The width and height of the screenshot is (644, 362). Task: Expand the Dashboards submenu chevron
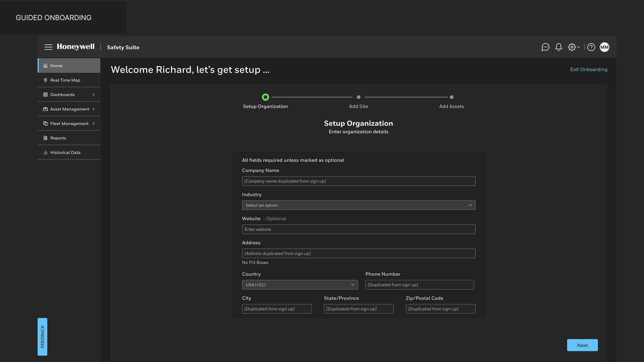pos(94,95)
